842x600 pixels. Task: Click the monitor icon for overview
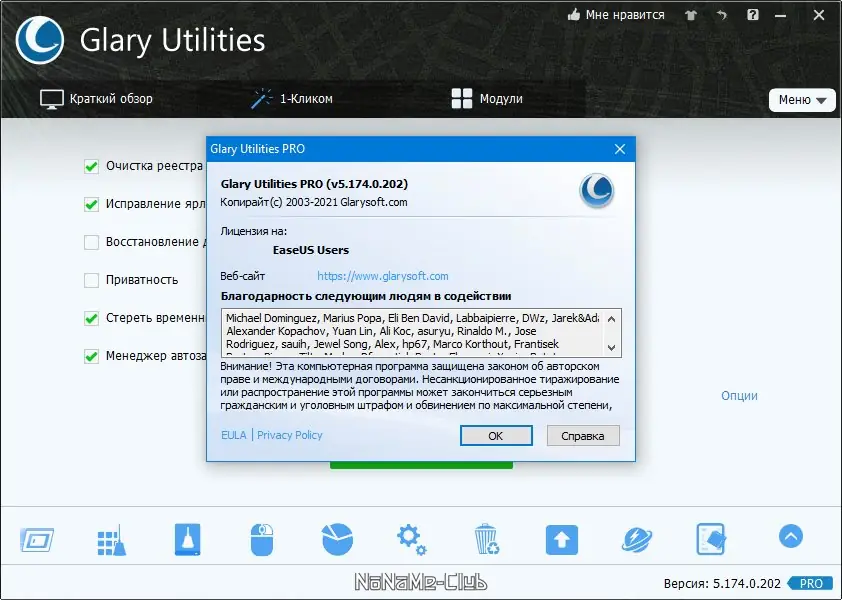coord(52,99)
